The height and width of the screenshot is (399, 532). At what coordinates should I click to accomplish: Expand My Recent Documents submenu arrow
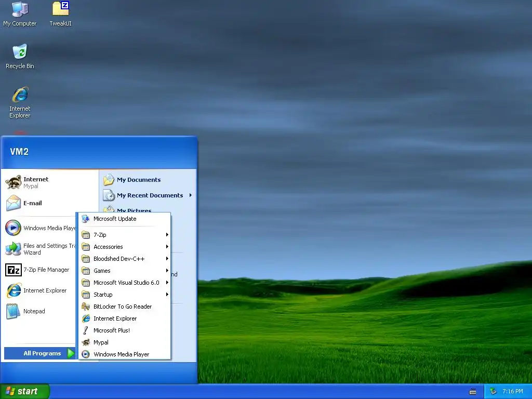(x=190, y=195)
